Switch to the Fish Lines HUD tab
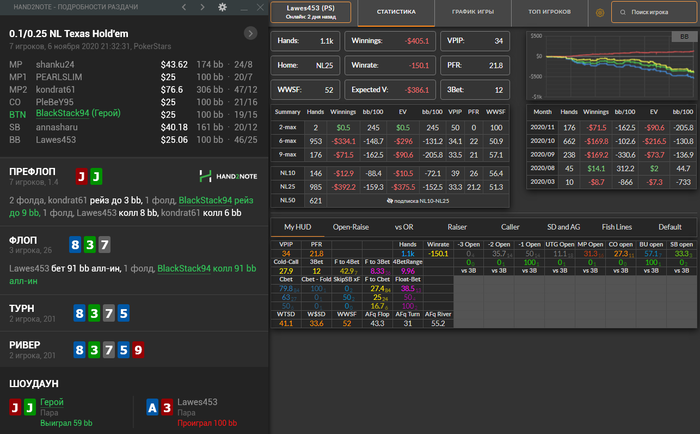Image resolution: width=700 pixels, height=434 pixels. coord(616,226)
